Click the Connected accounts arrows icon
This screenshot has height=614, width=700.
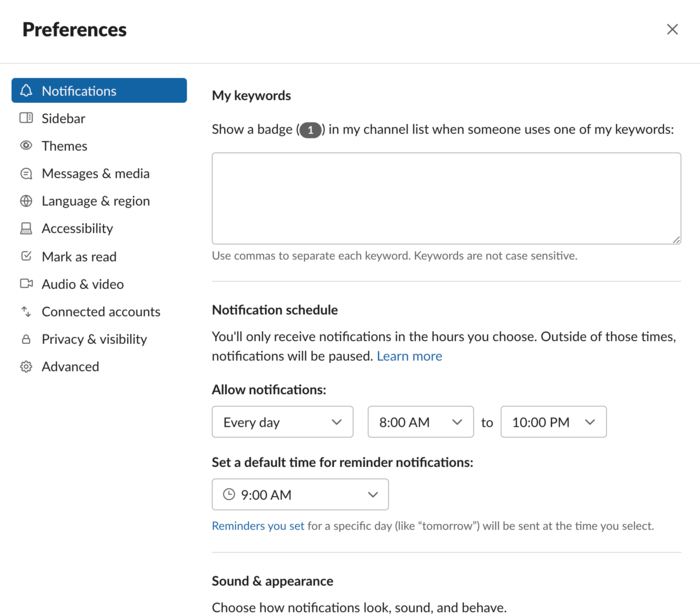(x=26, y=311)
